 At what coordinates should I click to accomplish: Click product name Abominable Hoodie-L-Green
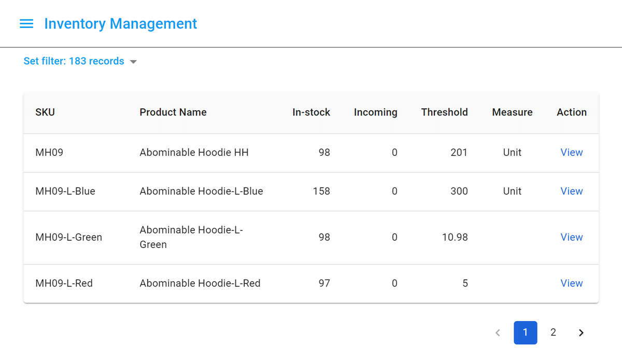click(x=191, y=237)
